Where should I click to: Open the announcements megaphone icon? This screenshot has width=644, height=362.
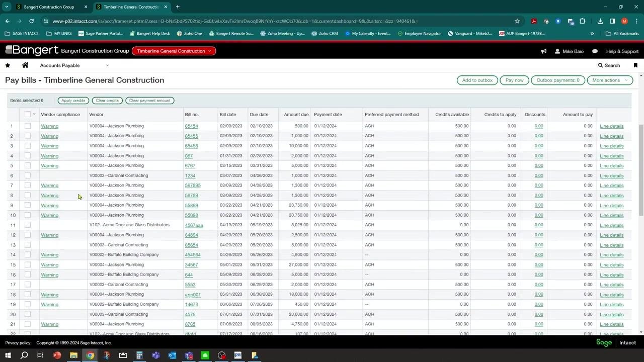pos(543,51)
